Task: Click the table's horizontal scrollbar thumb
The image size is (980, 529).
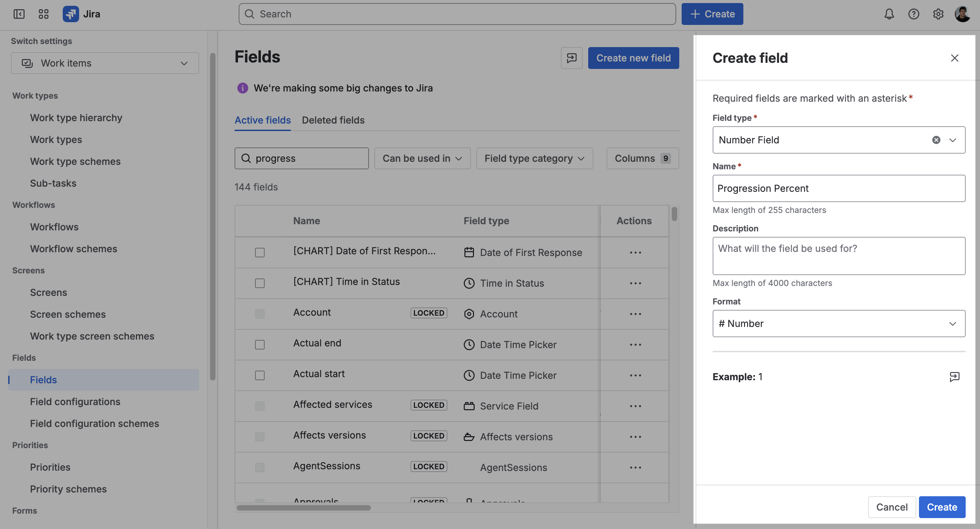Action: point(303,508)
